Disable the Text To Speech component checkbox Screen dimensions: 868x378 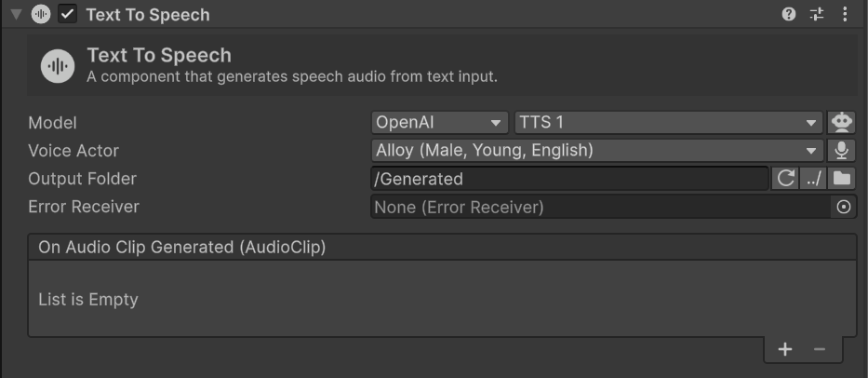click(x=68, y=15)
